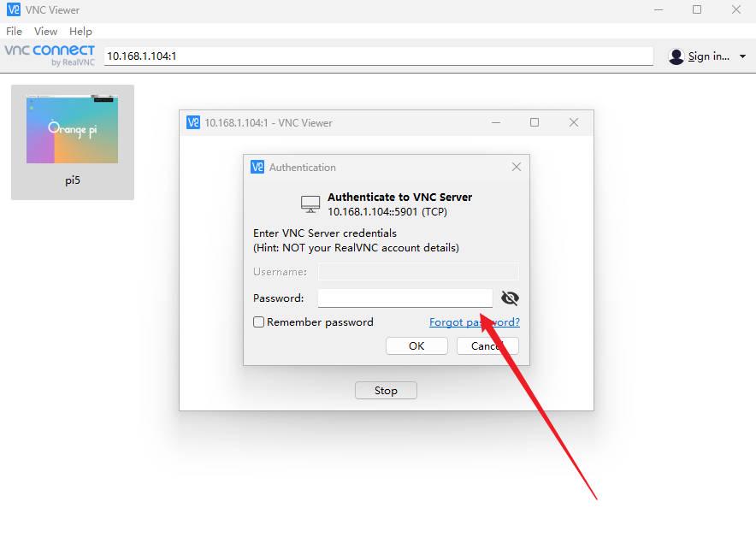Click the Password input field

pos(405,298)
